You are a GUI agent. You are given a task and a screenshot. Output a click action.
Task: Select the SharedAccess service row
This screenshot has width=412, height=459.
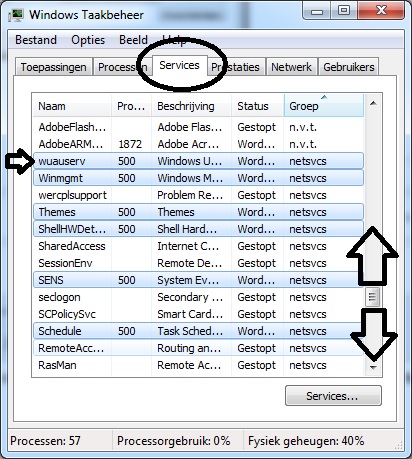tap(198, 246)
